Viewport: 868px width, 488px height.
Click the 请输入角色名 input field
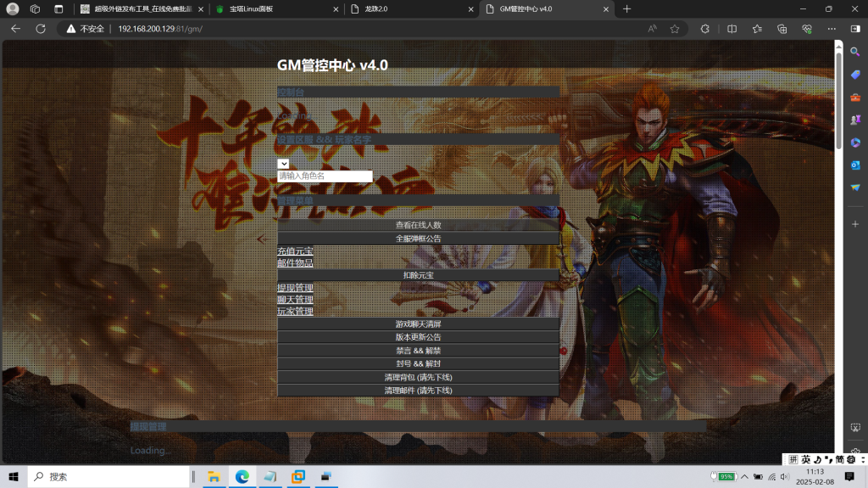(x=325, y=176)
